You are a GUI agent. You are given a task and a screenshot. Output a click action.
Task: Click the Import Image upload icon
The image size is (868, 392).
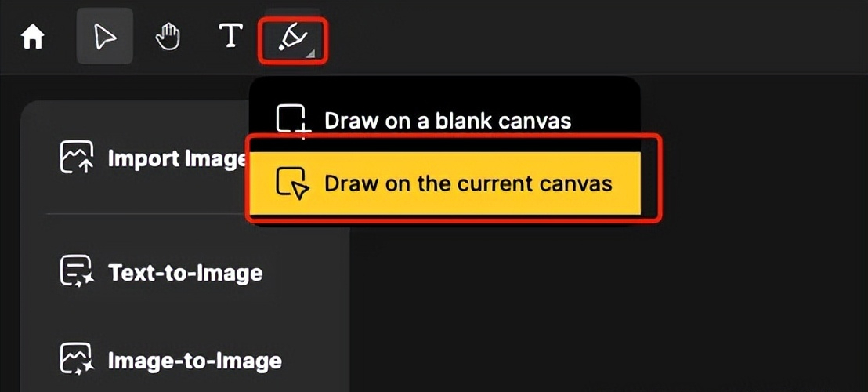pyautogui.click(x=77, y=158)
